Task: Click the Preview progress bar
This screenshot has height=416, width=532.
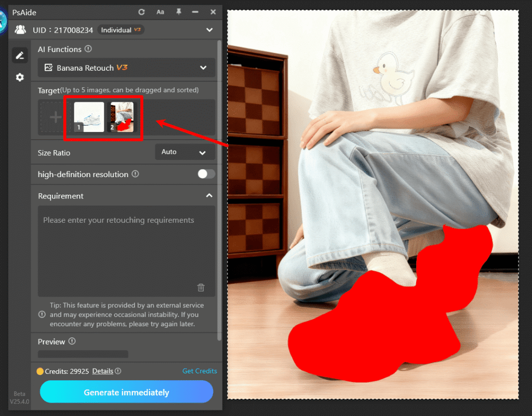Action: 82,354
